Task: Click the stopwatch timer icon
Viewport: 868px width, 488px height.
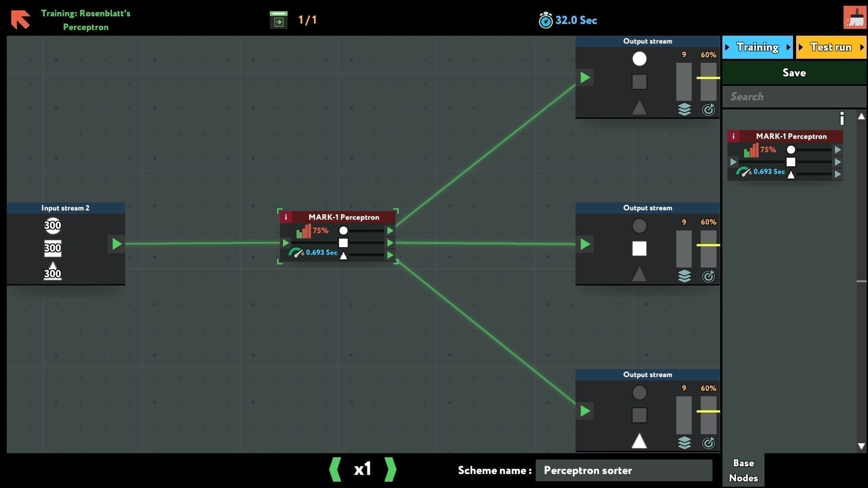Action: click(545, 20)
